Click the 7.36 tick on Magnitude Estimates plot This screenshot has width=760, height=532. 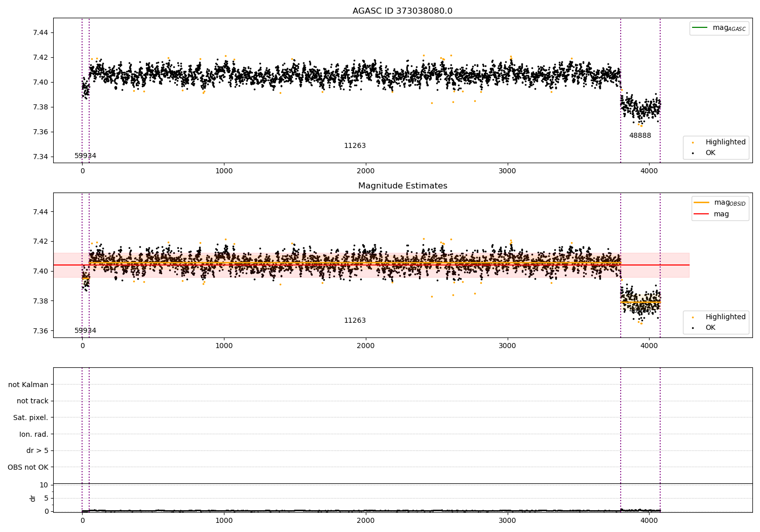point(41,331)
